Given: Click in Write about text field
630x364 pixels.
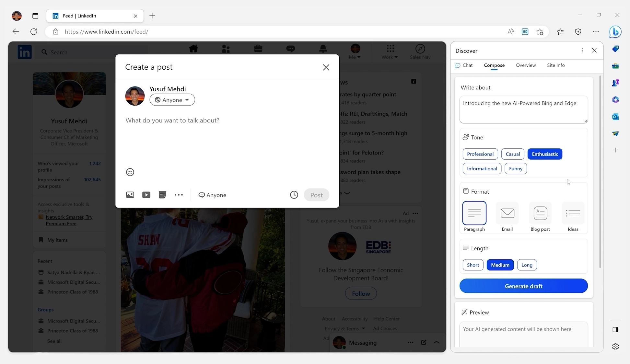Looking at the screenshot, I should [523, 109].
